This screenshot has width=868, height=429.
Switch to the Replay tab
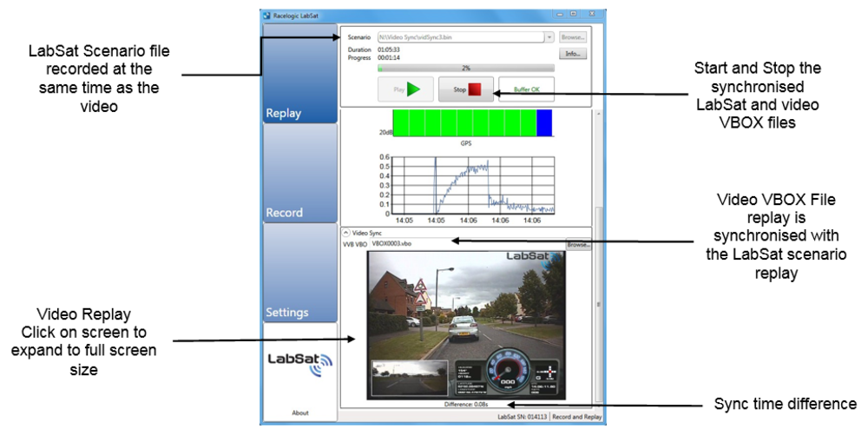pyautogui.click(x=299, y=74)
